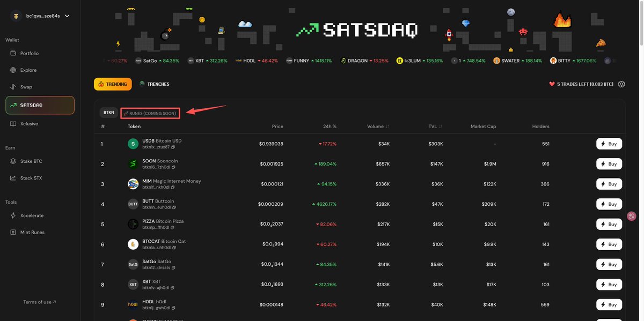Copy the USDB address btkn1x...ztux87

pyautogui.click(x=173, y=147)
